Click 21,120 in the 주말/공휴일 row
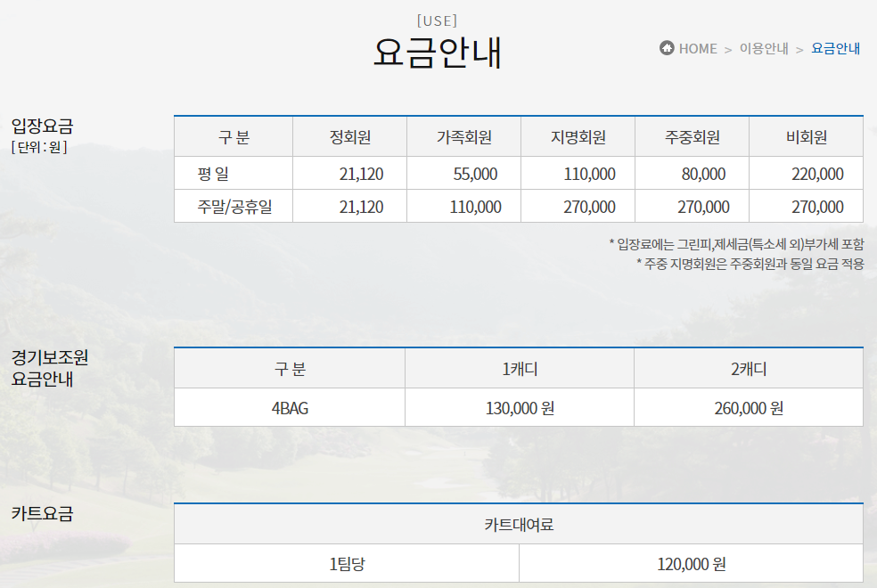 (x=361, y=207)
